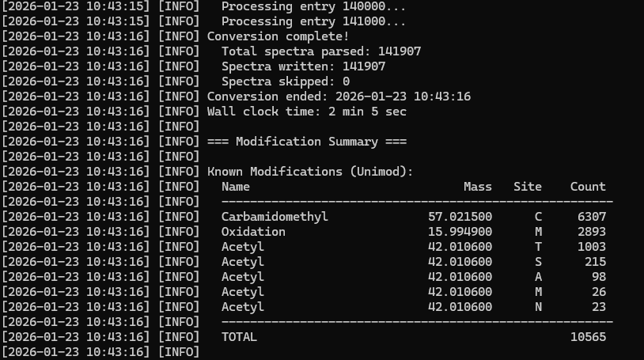
Task: Click the Oxidation modification name
Action: click(253, 232)
